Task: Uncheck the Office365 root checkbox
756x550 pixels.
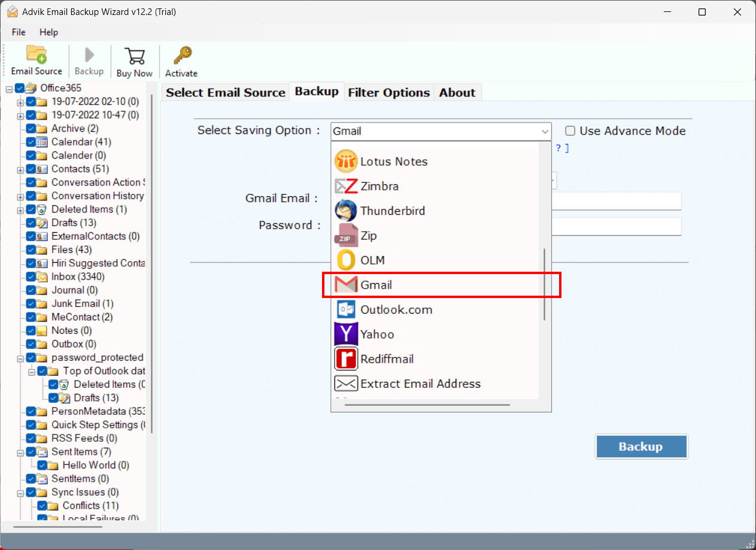Action: [x=20, y=88]
